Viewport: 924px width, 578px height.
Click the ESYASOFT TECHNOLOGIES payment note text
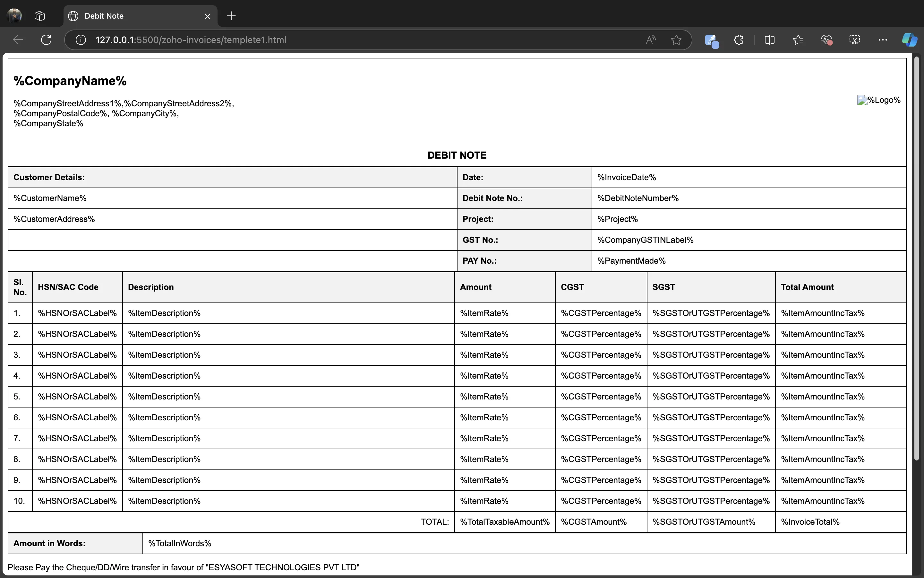184,567
